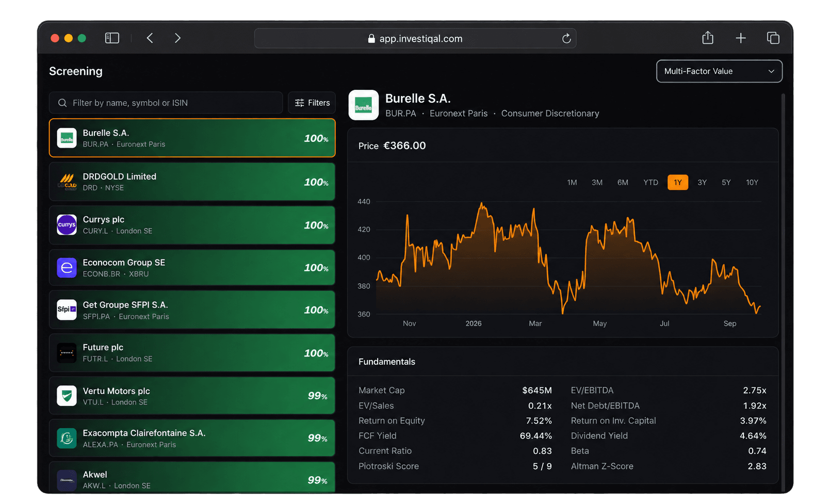This screenshot has height=504, width=830.
Task: Click the search magnifier icon
Action: coord(62,103)
